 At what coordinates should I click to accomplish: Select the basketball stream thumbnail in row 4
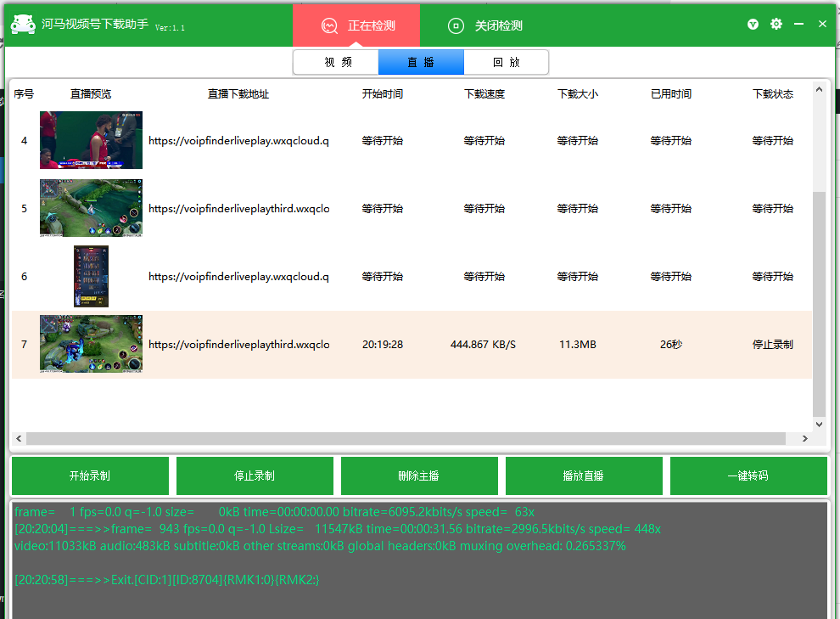(x=91, y=140)
